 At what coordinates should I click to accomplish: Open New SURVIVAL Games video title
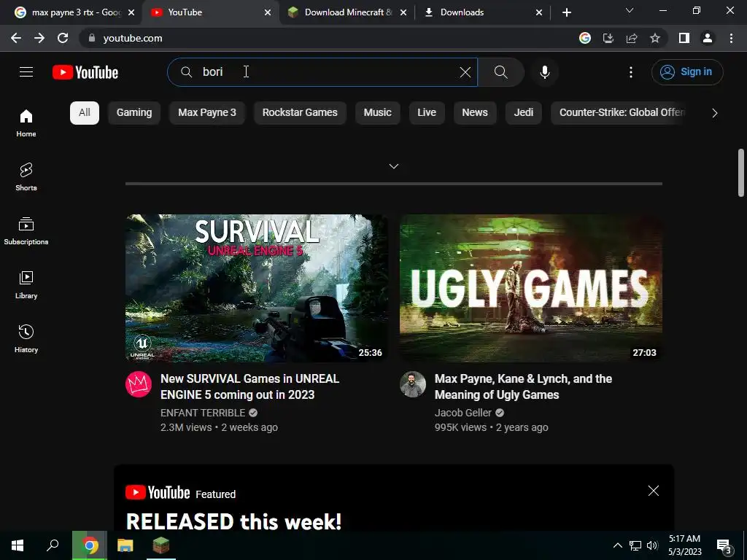(x=249, y=386)
